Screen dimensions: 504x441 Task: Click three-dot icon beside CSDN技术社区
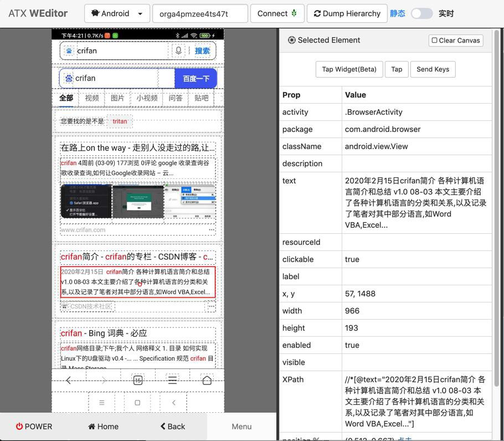point(211,306)
